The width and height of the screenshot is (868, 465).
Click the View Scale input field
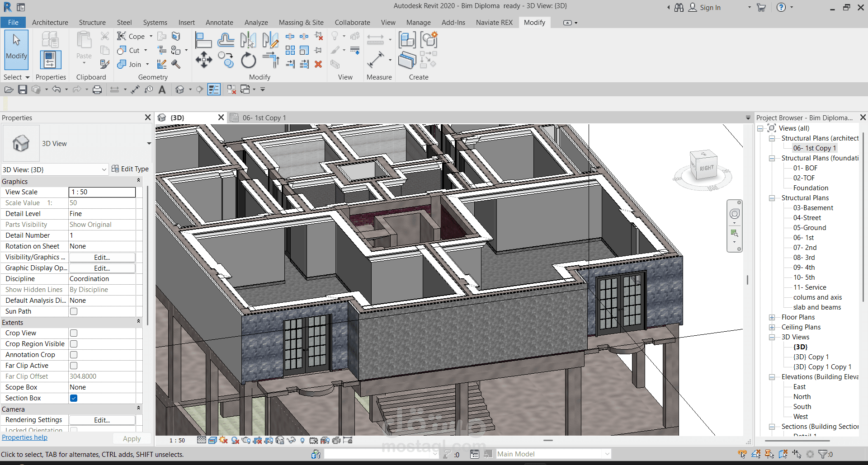click(102, 192)
